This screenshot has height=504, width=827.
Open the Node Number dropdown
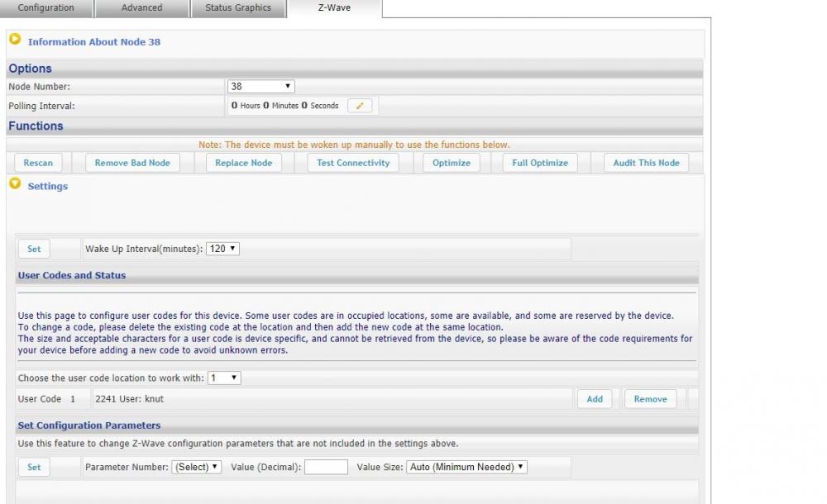pyautogui.click(x=261, y=86)
